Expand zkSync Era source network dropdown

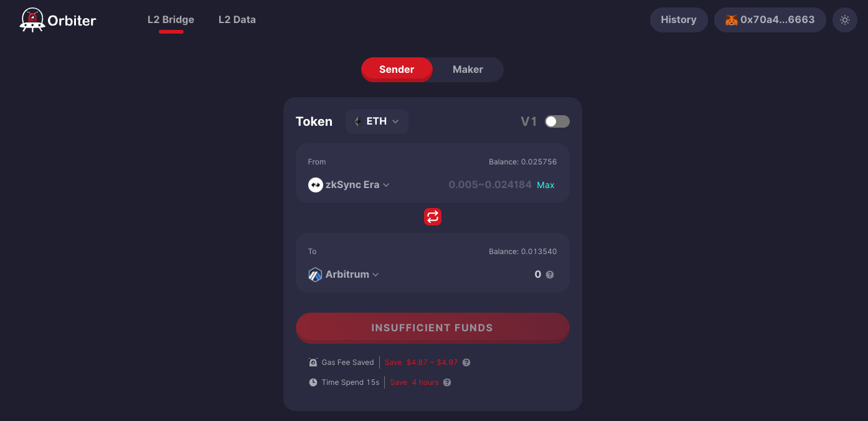click(x=349, y=185)
